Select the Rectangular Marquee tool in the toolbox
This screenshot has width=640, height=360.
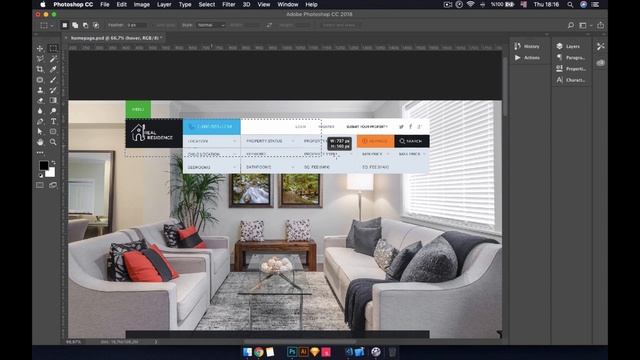point(53,48)
